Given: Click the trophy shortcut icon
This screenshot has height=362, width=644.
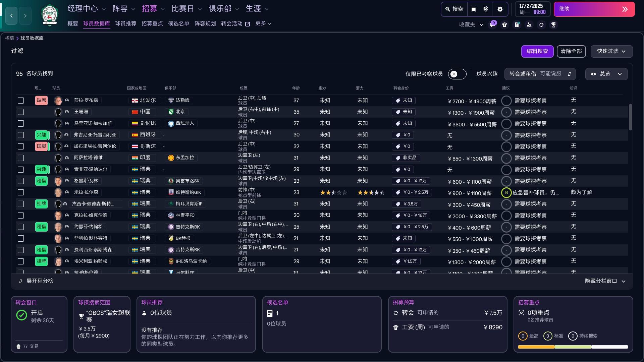Looking at the screenshot, I should point(554,24).
